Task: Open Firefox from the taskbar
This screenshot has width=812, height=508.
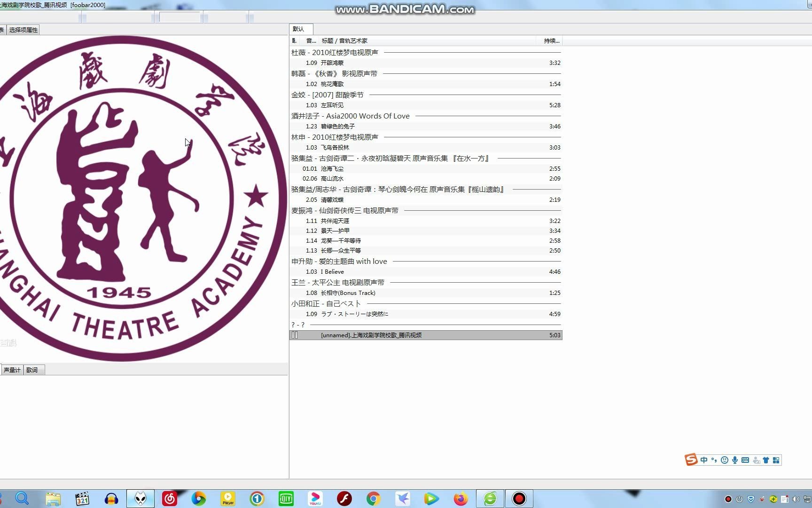Action: point(461,499)
